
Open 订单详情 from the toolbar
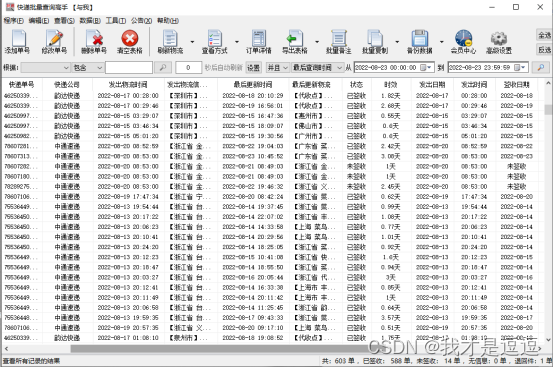click(259, 42)
